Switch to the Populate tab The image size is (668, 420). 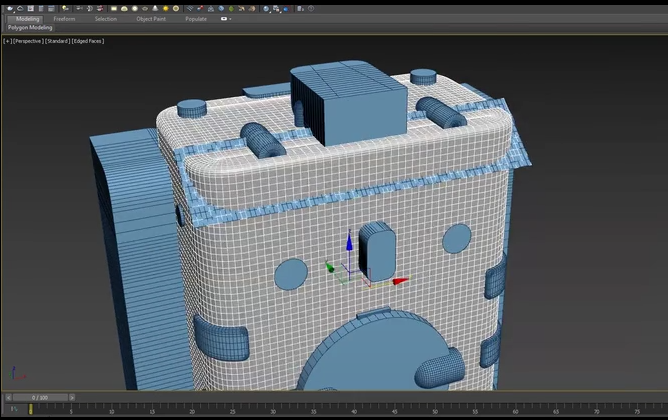click(x=196, y=18)
